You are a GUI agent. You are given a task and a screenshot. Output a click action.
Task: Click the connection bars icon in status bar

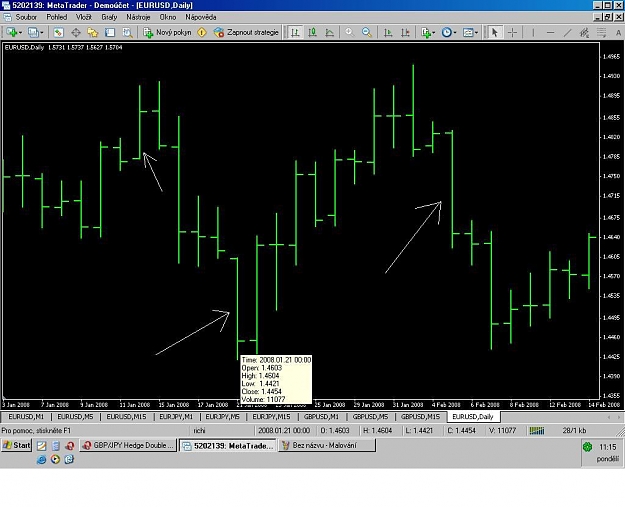537,430
